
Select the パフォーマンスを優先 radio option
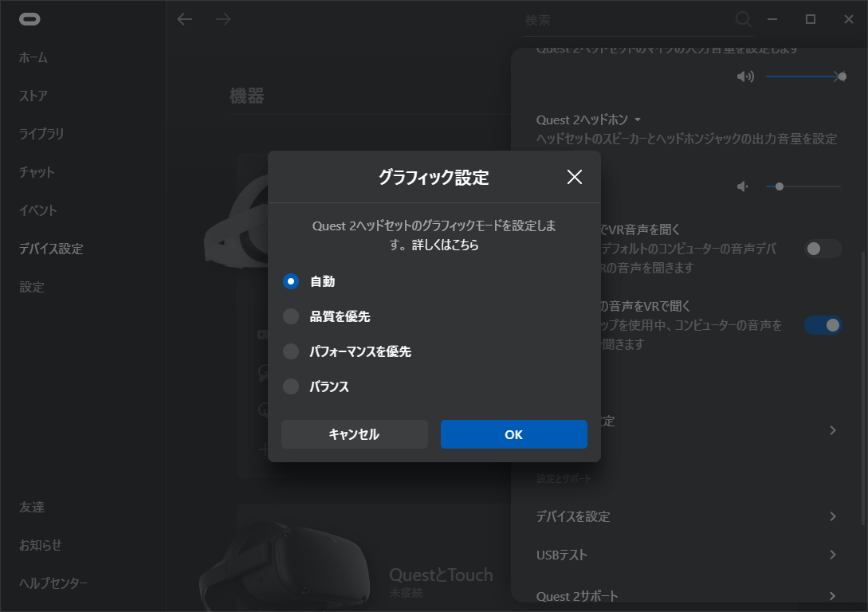tap(291, 351)
